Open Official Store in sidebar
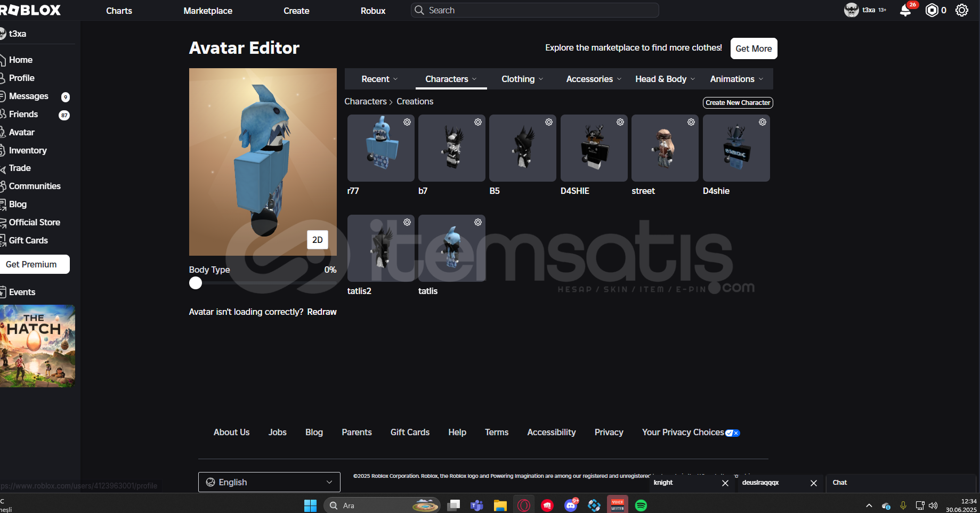The height and width of the screenshot is (513, 980). tap(34, 223)
